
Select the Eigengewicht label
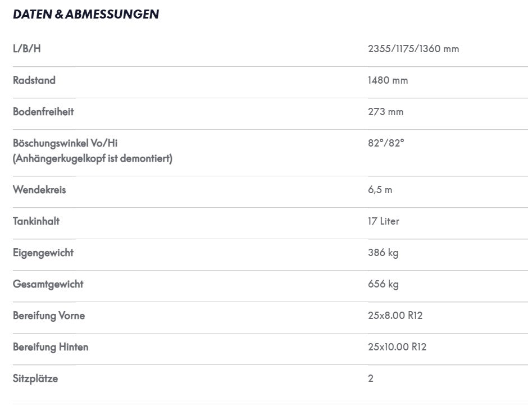coord(43,253)
